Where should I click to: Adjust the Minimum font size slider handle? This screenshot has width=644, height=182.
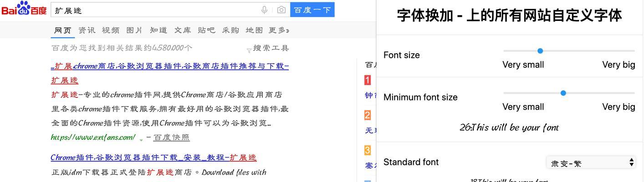(x=563, y=93)
